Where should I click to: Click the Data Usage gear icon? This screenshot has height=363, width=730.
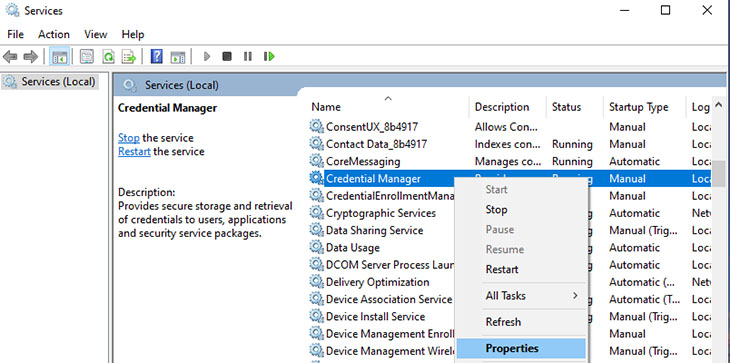click(316, 247)
